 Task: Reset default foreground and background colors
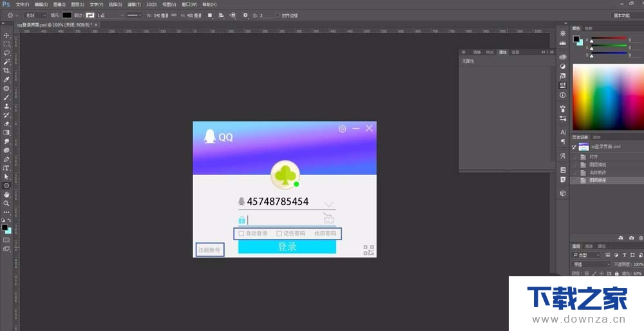pyautogui.click(x=3, y=220)
